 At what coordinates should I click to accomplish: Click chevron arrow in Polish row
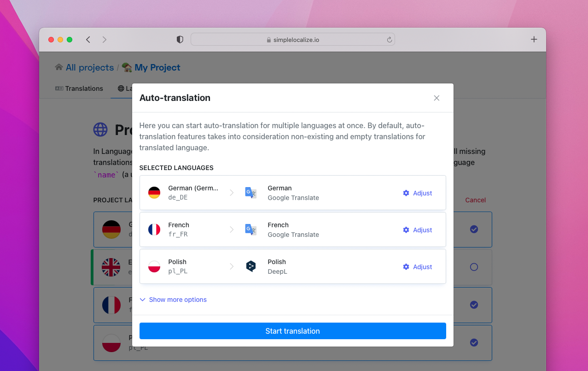232,266
